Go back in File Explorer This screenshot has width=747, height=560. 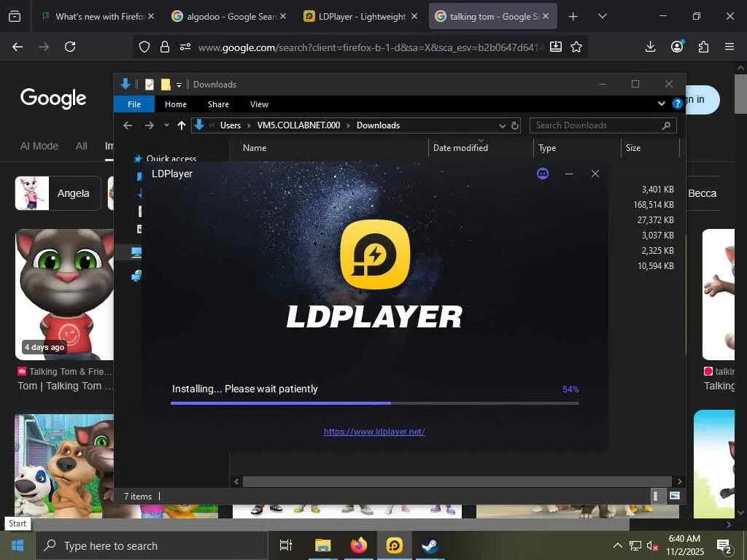click(128, 125)
